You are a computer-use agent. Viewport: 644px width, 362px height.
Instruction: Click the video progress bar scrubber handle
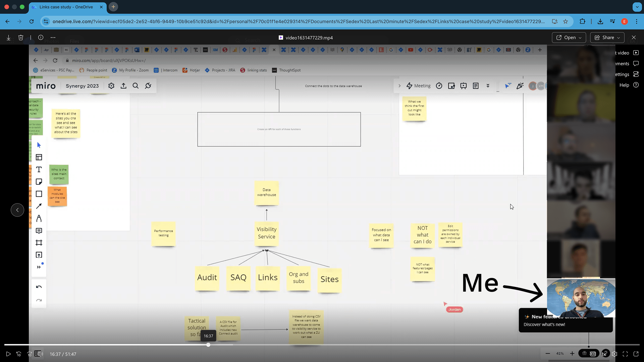click(x=208, y=345)
